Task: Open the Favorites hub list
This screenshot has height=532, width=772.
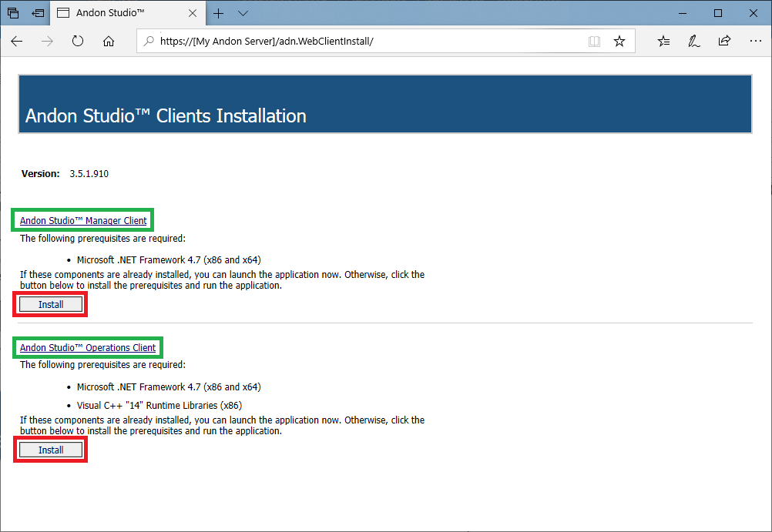Action: click(663, 42)
